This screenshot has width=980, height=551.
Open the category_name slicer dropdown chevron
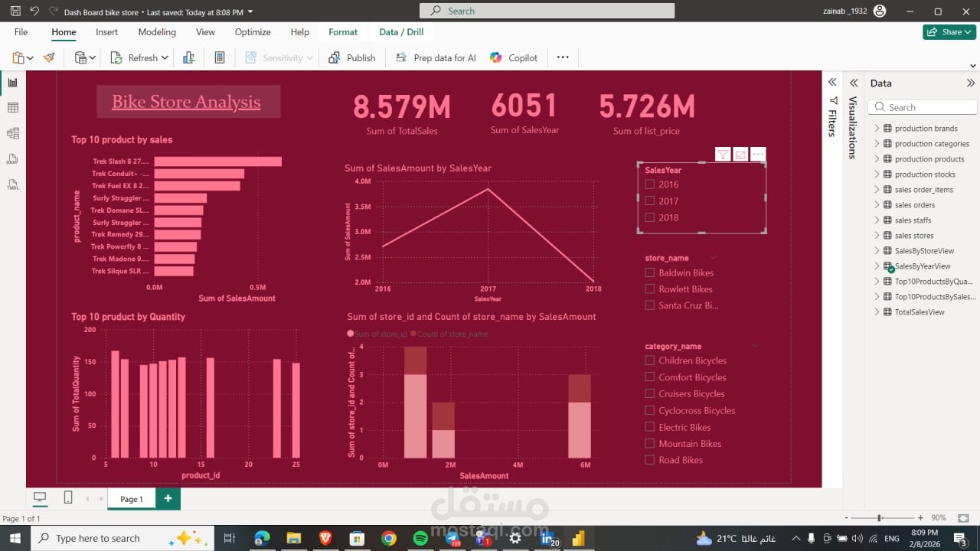pyautogui.click(x=756, y=345)
